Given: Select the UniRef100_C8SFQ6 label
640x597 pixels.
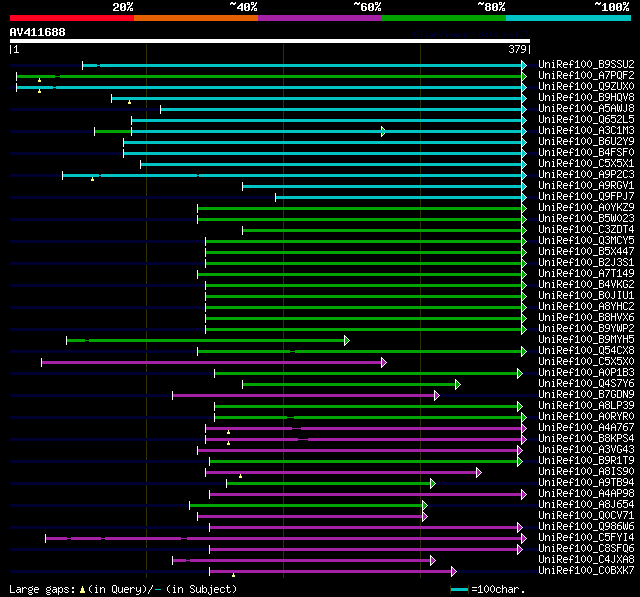Looking at the screenshot, I should click(586, 549).
